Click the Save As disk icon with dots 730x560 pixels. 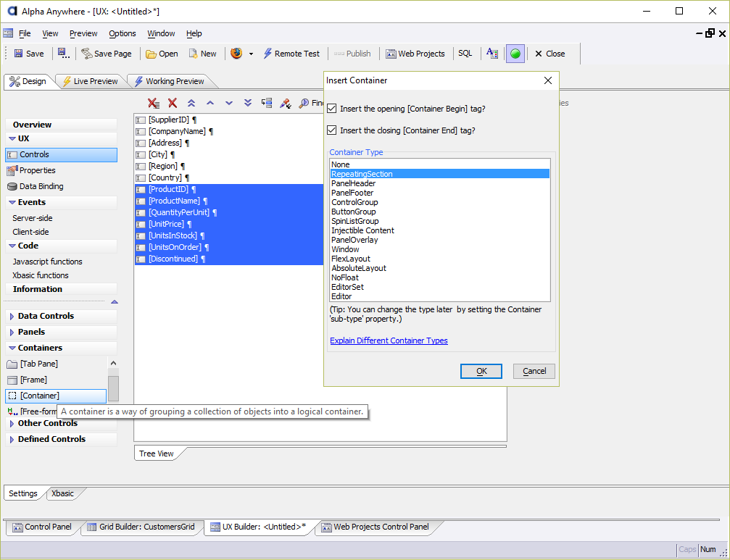[x=64, y=54]
